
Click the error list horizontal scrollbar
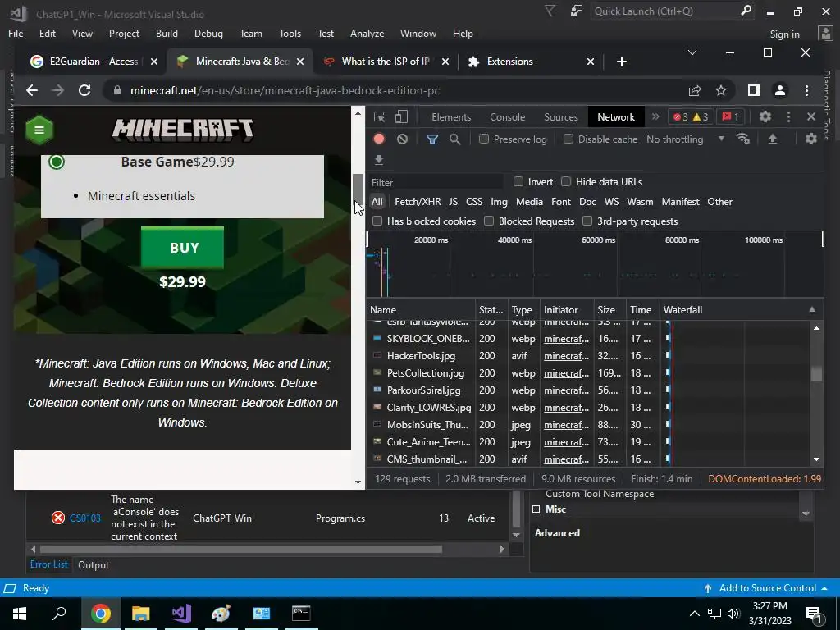click(x=240, y=549)
